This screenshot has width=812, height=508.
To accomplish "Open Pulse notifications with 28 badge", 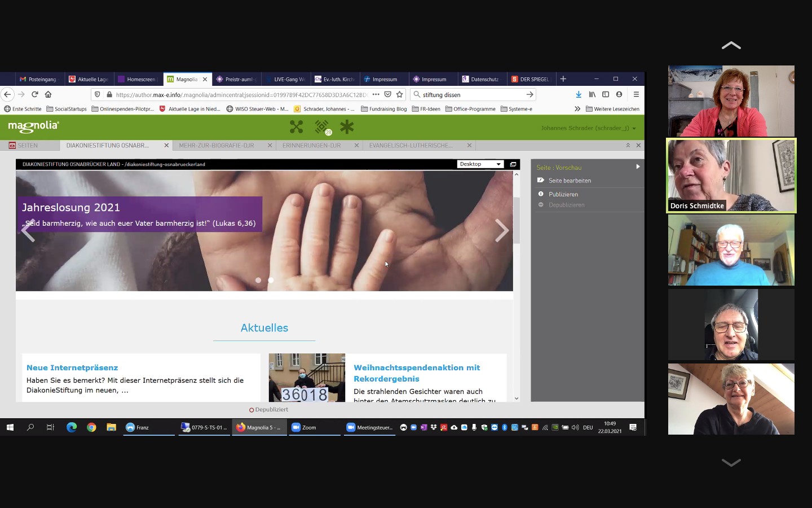I will [322, 127].
